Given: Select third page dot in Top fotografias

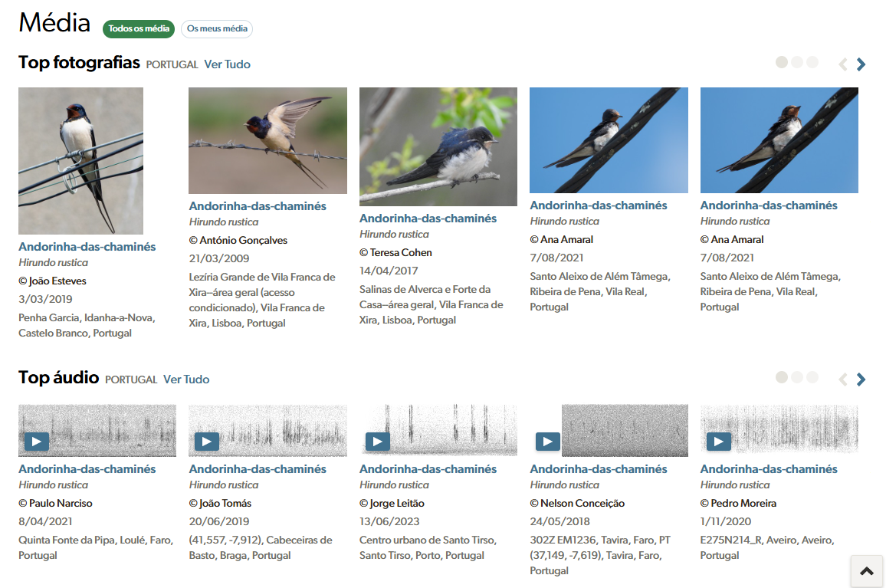Looking at the screenshot, I should click(x=812, y=62).
